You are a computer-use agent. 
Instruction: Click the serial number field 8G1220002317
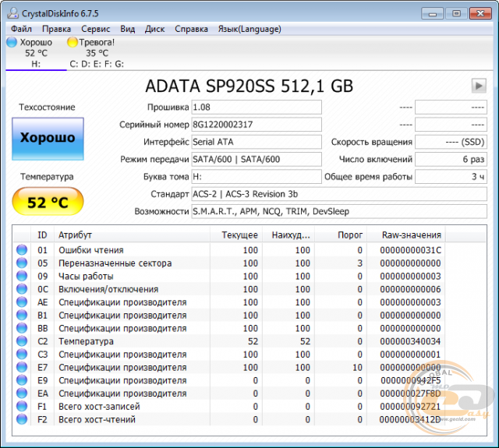tap(257, 125)
